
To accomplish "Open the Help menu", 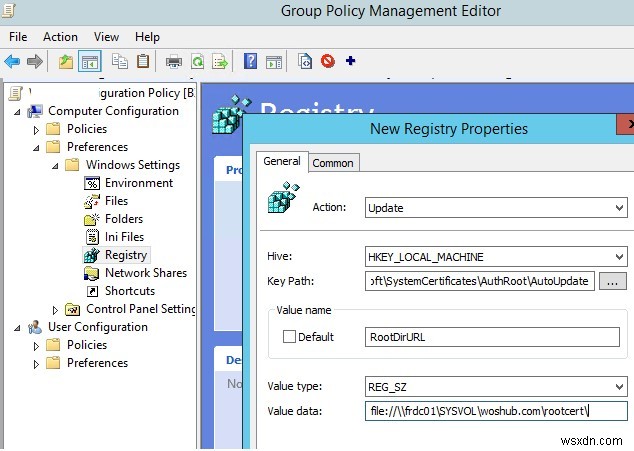I will 147,37.
